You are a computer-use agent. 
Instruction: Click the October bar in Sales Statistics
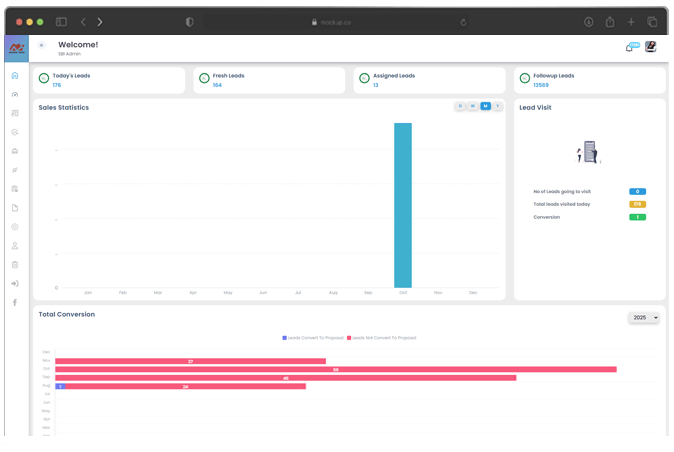point(403,205)
